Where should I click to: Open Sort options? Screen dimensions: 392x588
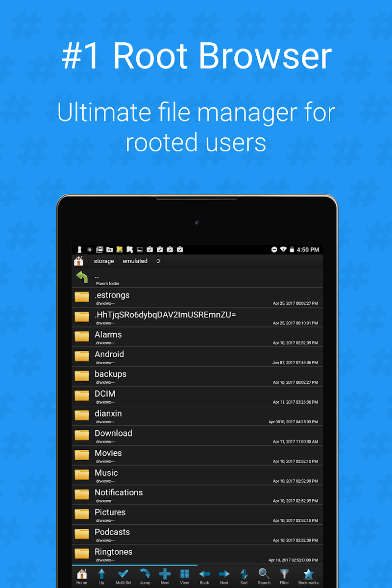(244, 576)
